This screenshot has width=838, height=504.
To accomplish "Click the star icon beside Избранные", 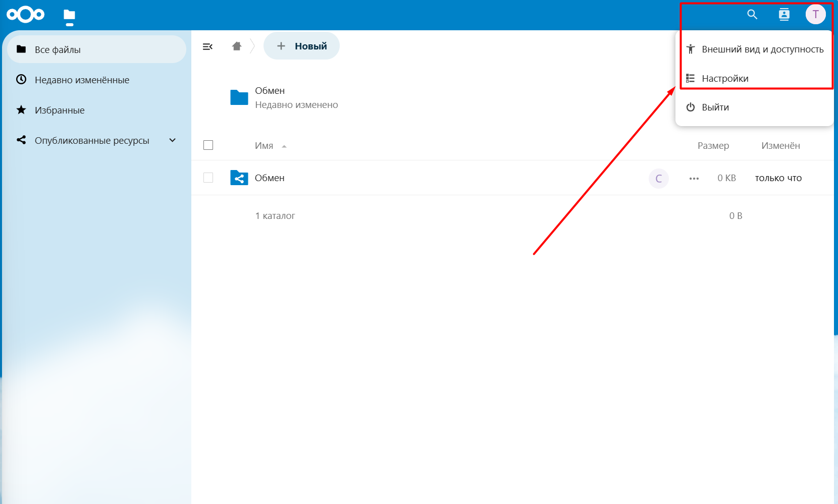I will pyautogui.click(x=21, y=109).
